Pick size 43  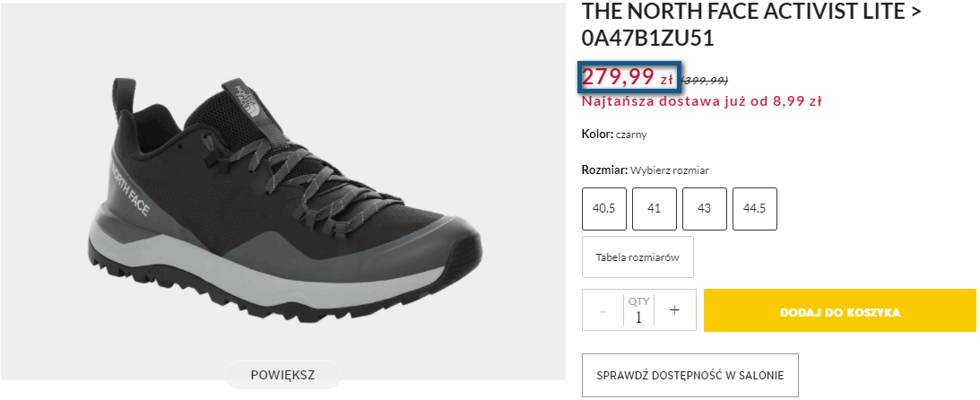pyautogui.click(x=704, y=208)
